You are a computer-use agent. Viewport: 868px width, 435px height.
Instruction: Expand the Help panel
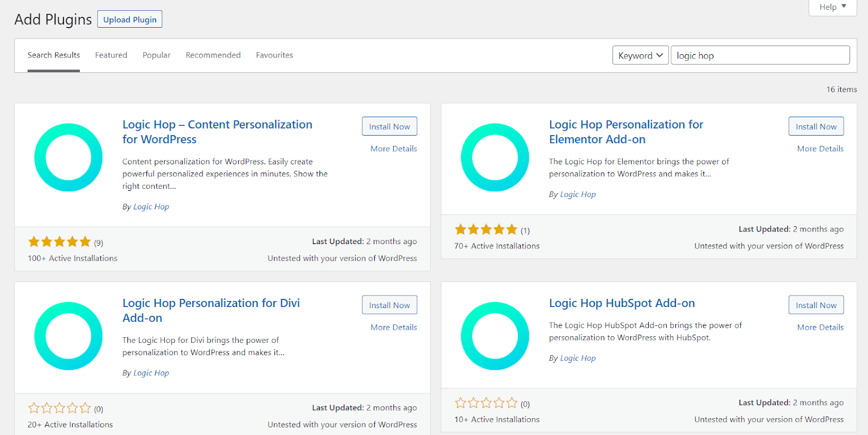(x=832, y=7)
